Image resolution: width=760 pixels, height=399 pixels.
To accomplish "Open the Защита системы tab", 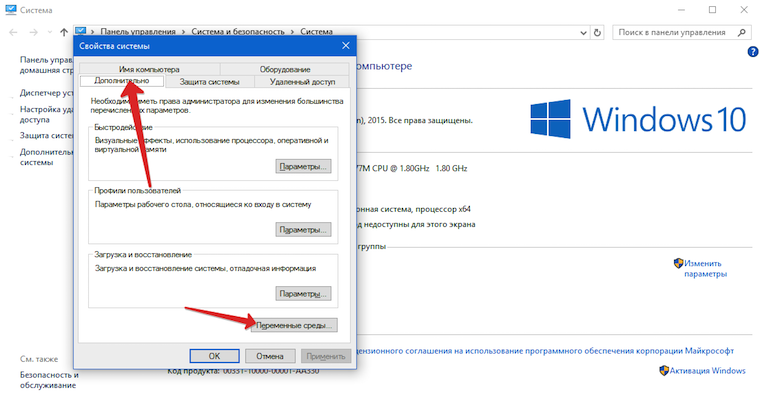I will tap(209, 82).
